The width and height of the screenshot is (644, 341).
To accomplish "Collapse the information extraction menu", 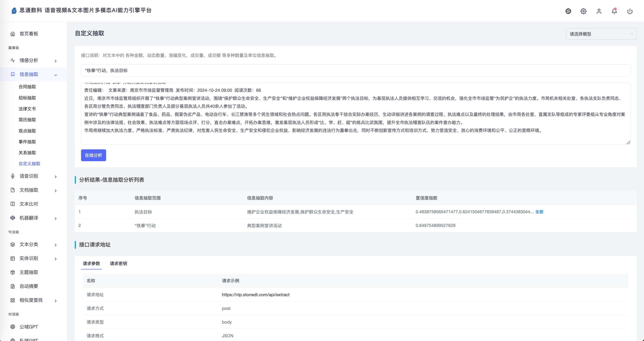I will point(55,75).
